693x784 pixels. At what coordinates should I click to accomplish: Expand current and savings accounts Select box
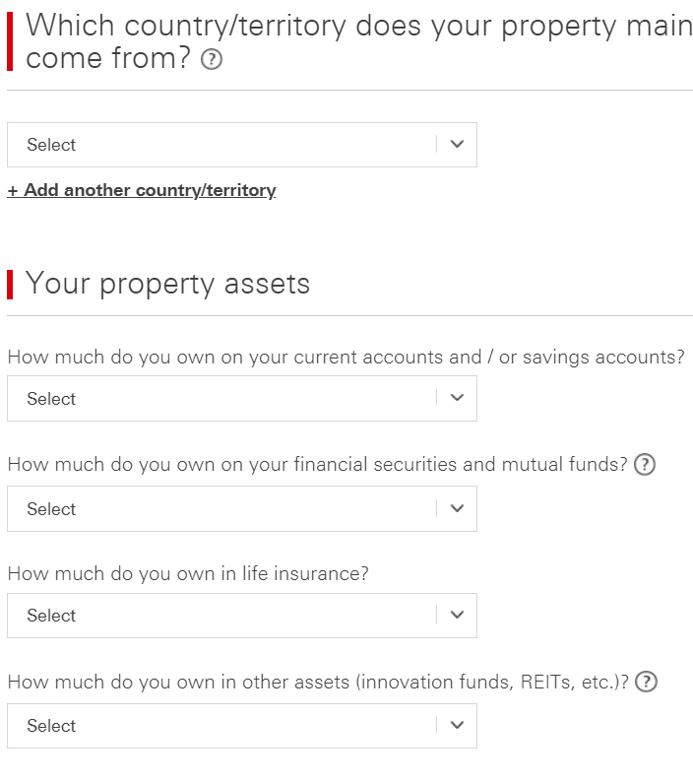tap(242, 399)
